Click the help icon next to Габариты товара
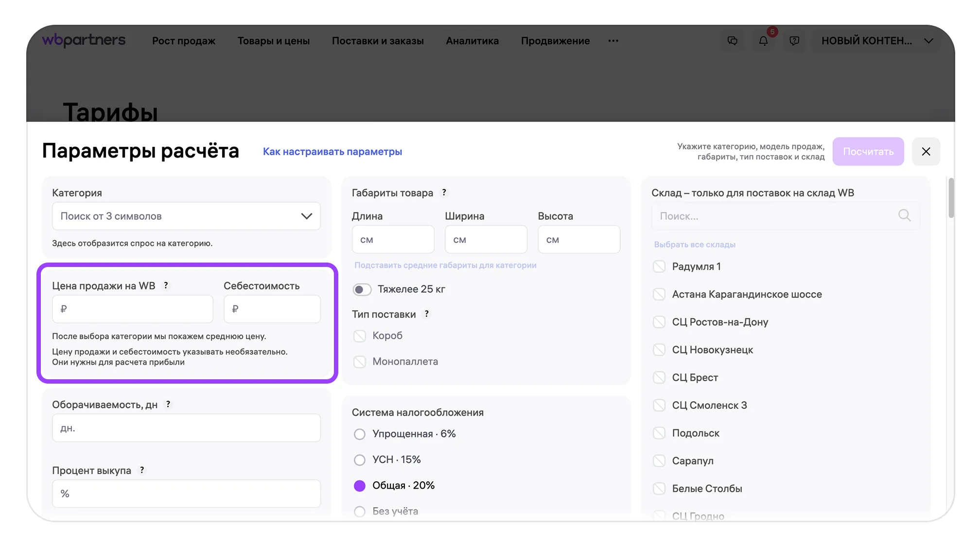 click(x=444, y=193)
